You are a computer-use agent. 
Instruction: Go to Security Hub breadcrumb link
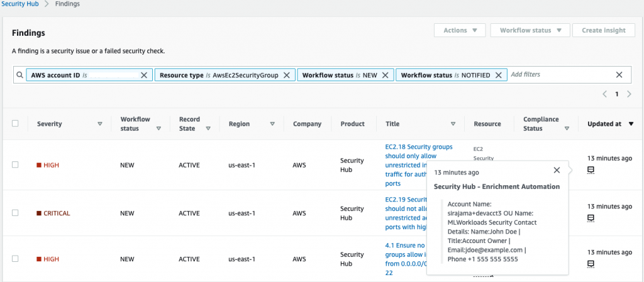pos(21,4)
